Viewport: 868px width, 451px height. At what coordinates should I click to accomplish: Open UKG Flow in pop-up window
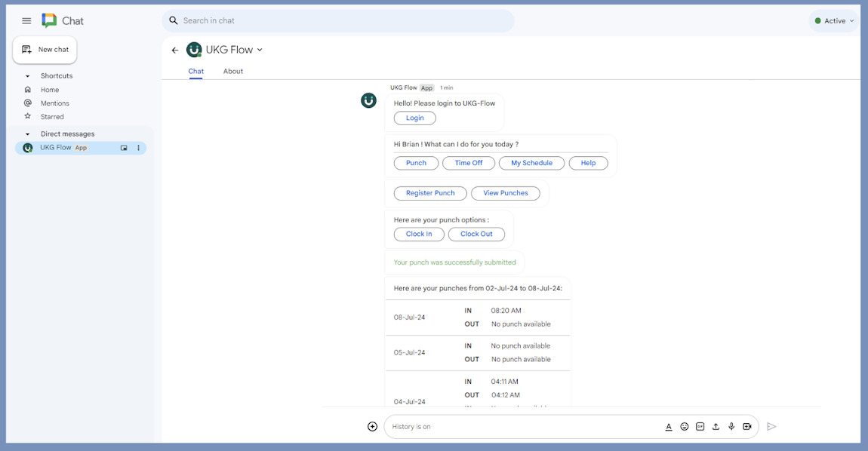124,149
